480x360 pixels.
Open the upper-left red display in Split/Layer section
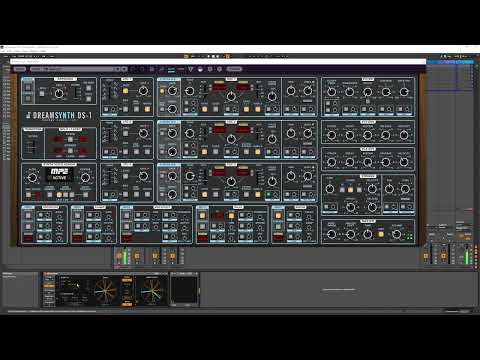tap(59, 139)
